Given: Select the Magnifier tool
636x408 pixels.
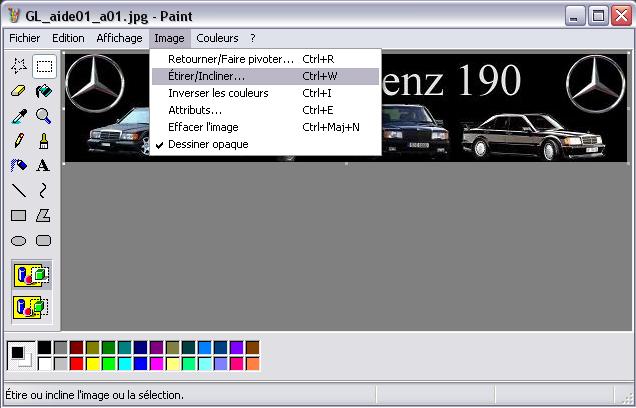Looking at the screenshot, I should coord(44,116).
